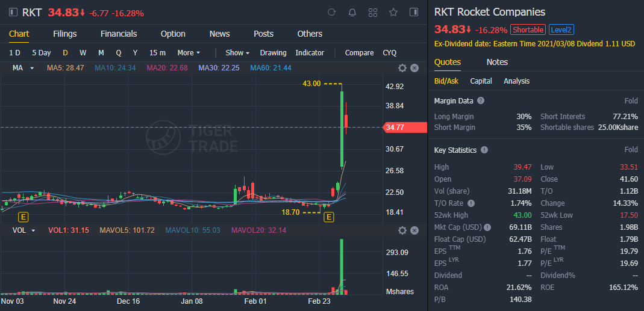Select the Capital sub-tab
The image size is (644, 311).
481,81
